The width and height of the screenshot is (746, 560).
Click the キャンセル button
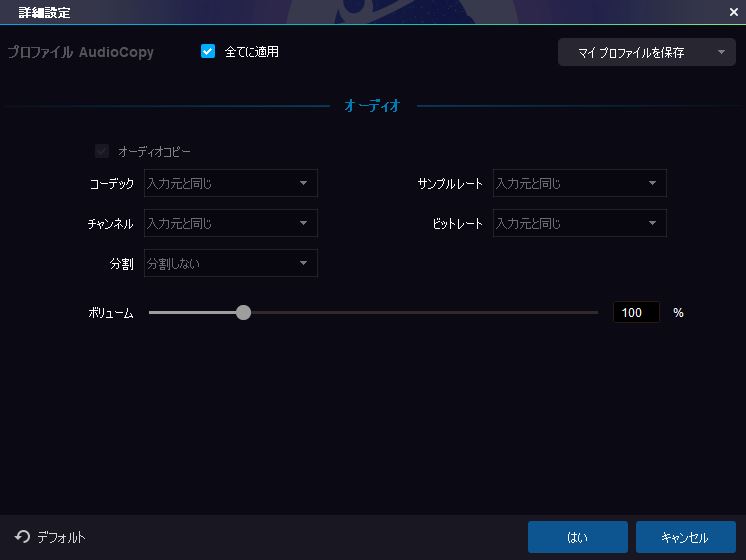click(686, 537)
